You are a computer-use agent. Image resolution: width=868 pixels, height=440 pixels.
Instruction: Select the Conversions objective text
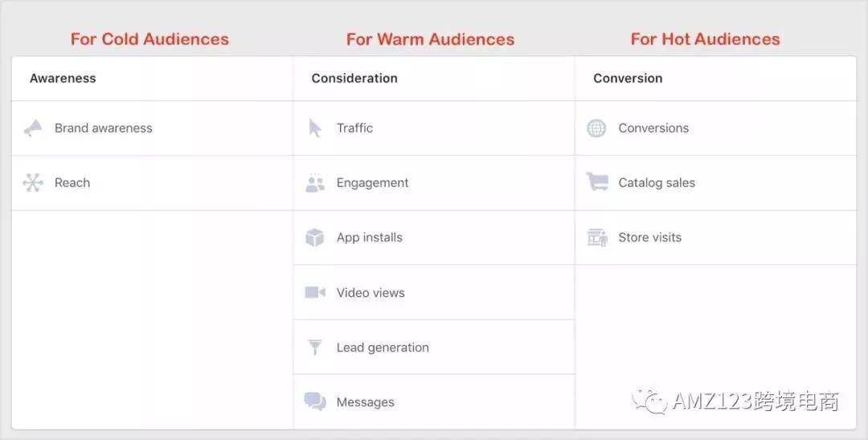tap(653, 128)
